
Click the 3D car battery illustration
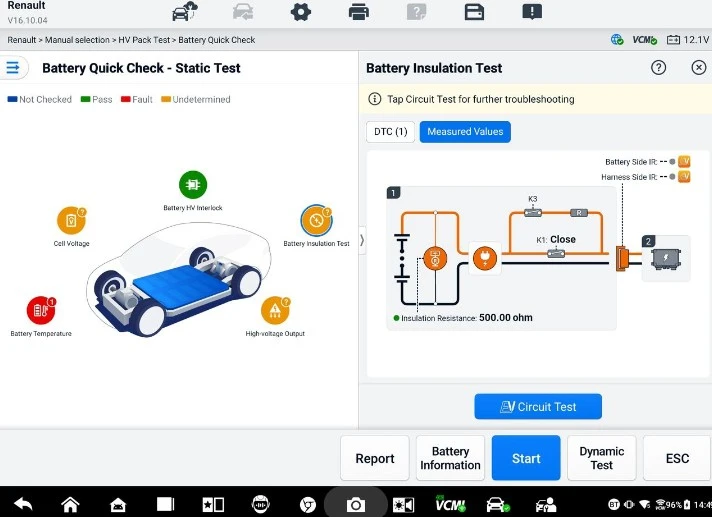pos(178,280)
